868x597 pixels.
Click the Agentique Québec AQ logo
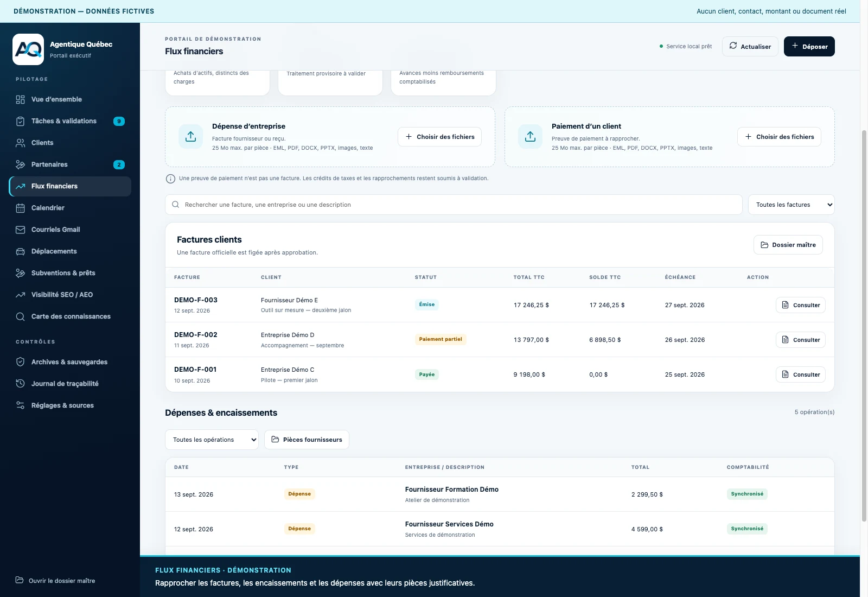tap(28, 49)
